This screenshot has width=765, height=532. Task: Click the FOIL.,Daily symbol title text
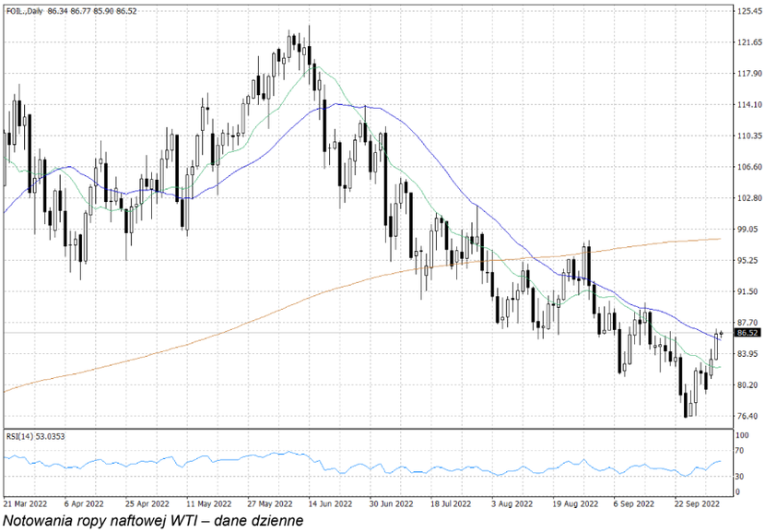pyautogui.click(x=24, y=9)
